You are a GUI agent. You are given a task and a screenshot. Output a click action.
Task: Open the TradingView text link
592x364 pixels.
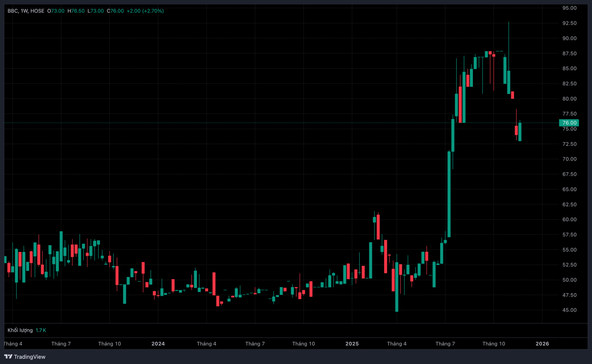30,357
